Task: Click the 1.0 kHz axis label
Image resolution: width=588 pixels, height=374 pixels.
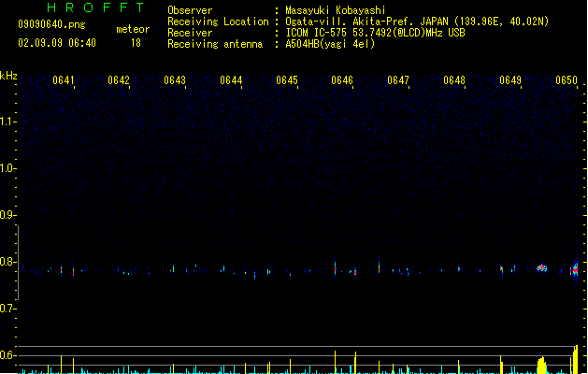Action: click(x=7, y=168)
